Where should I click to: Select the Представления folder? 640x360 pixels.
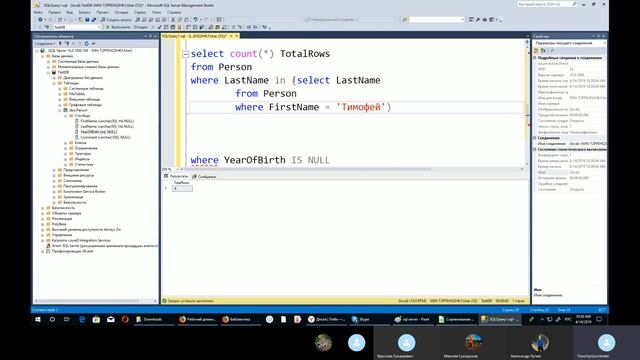tap(76, 170)
